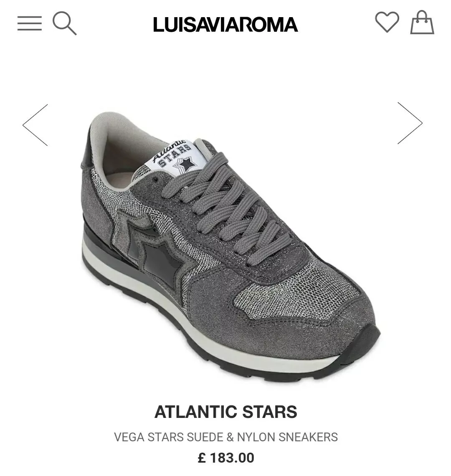Click the heart wishlist icon
This screenshot has height=476, width=451.
point(387,22)
